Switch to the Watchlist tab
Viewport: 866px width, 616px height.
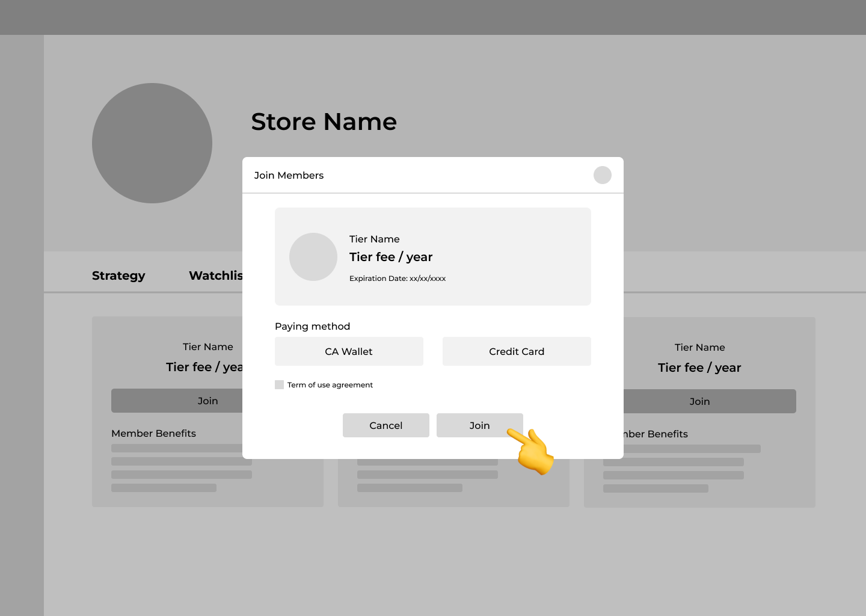click(215, 276)
